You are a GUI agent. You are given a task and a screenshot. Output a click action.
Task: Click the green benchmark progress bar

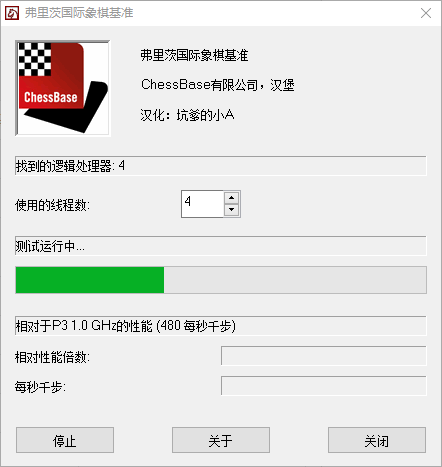[x=90, y=280]
